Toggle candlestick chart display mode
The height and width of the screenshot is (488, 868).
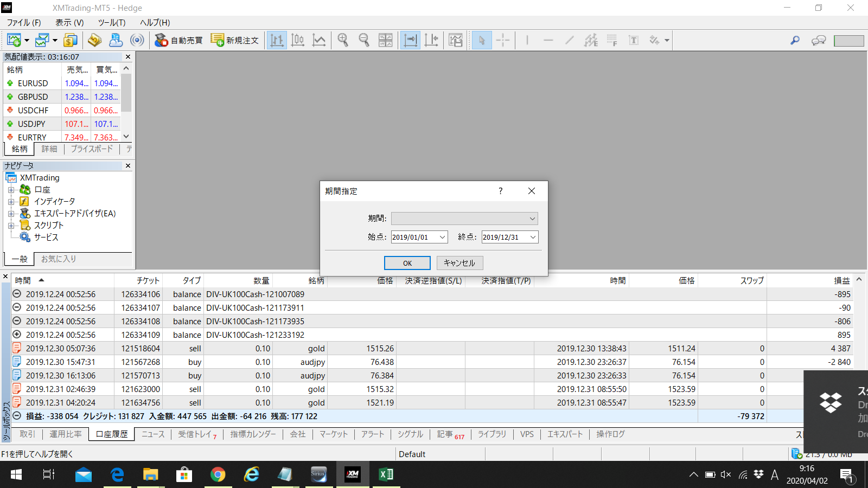298,40
